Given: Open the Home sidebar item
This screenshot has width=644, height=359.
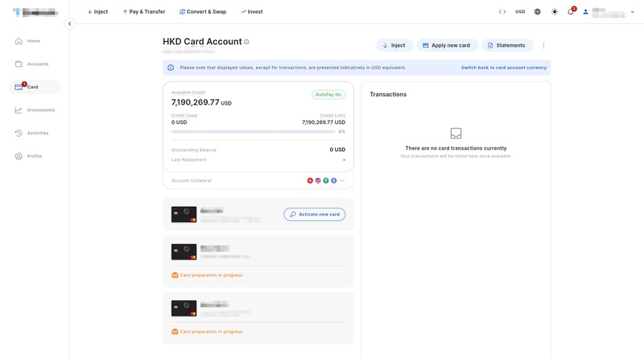Looking at the screenshot, I should point(35,41).
